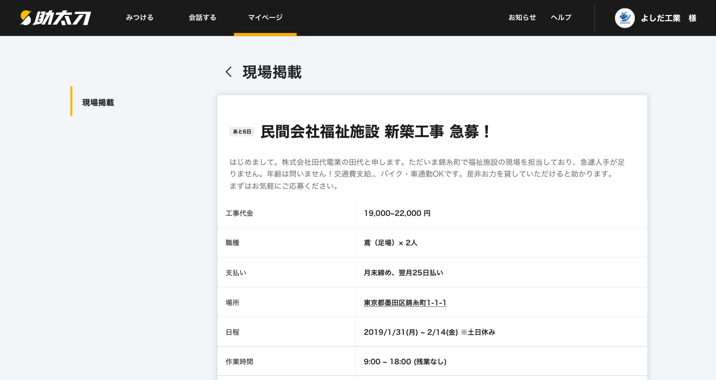Click the user avatar icon

pyautogui.click(x=625, y=18)
